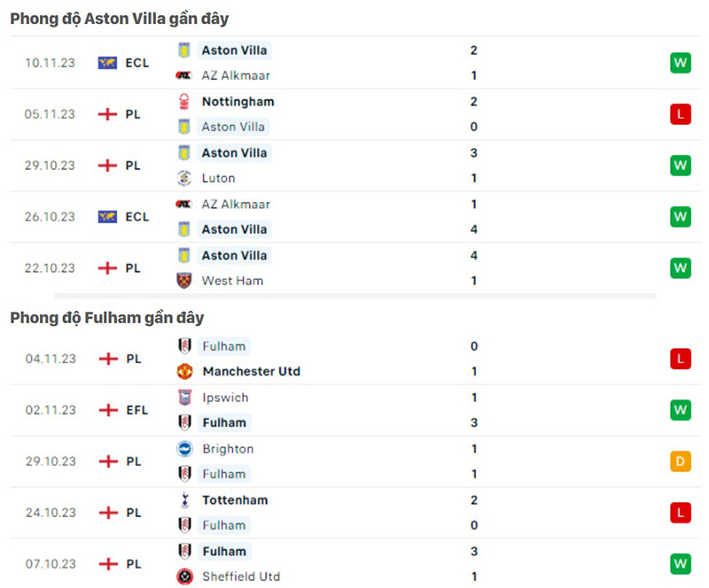The image size is (709, 588).
Task: Click the AZ Alkmaar club logo
Action: click(183, 75)
